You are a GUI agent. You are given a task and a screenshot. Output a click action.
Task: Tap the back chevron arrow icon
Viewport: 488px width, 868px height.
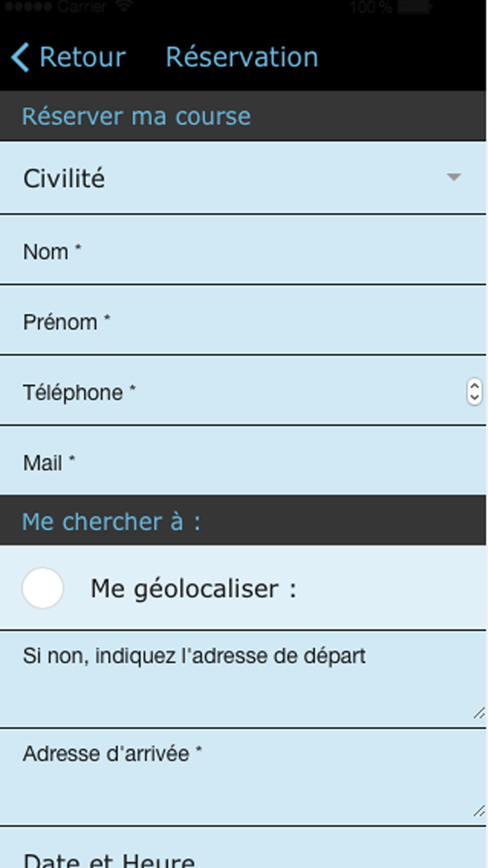pos(20,57)
